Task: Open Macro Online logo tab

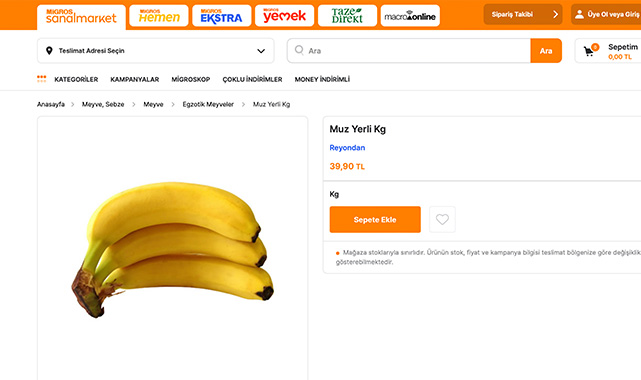Action: (x=410, y=16)
